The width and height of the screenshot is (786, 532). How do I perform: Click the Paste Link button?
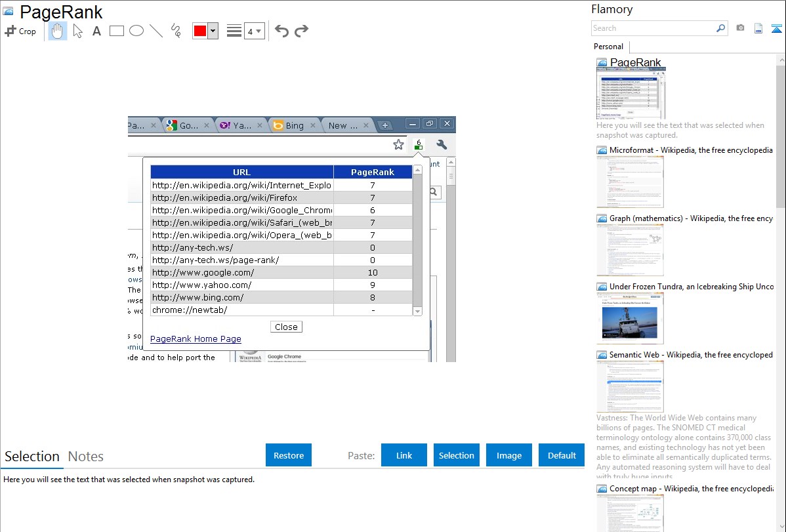tap(404, 455)
